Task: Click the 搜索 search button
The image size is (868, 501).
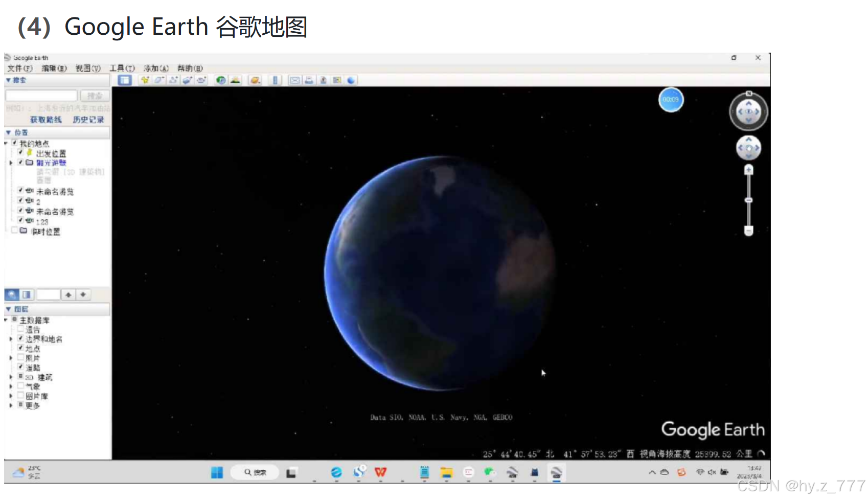Action: [x=95, y=96]
